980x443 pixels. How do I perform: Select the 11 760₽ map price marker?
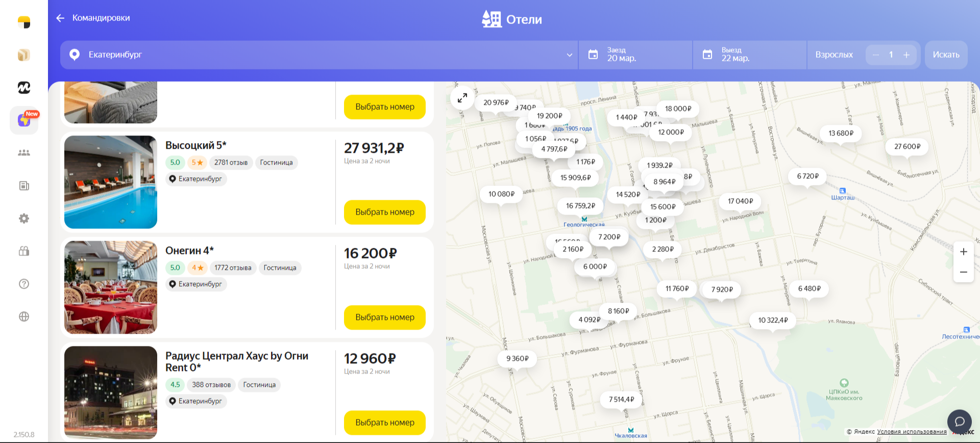click(677, 289)
